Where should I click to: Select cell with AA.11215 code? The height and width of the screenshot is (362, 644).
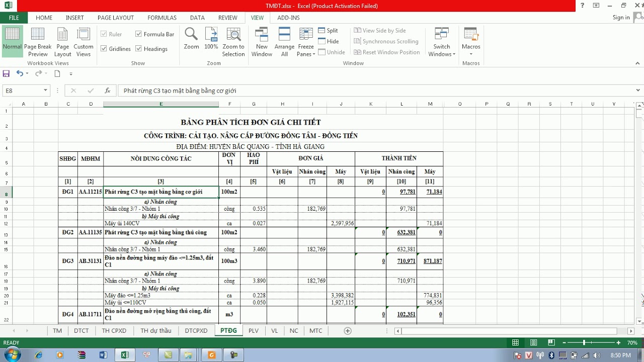91,192
